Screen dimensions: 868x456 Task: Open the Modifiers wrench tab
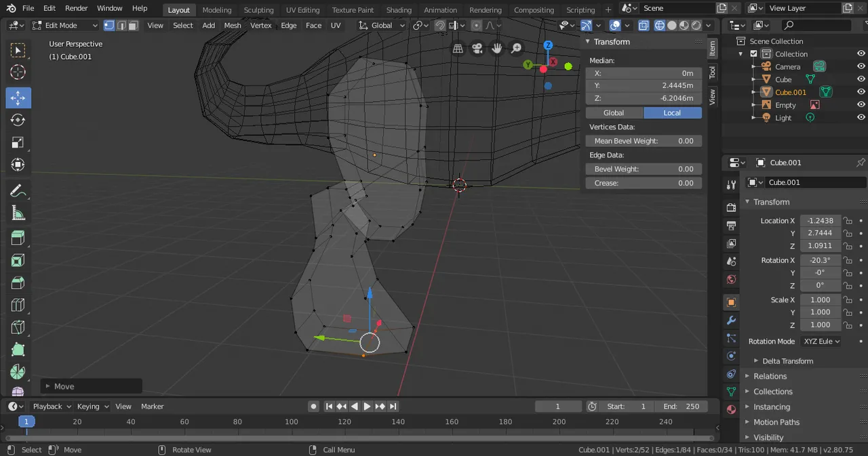[731, 320]
